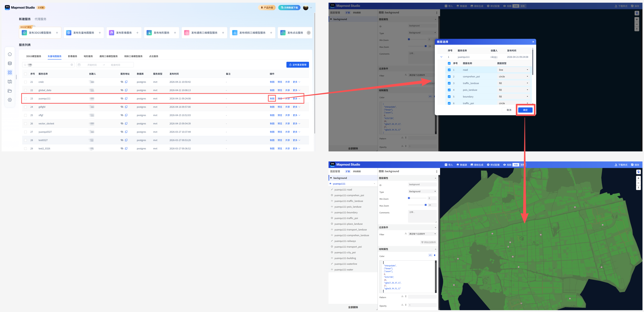Click the 开始时间 date field
This screenshot has width=644, height=312.
tap(92, 65)
